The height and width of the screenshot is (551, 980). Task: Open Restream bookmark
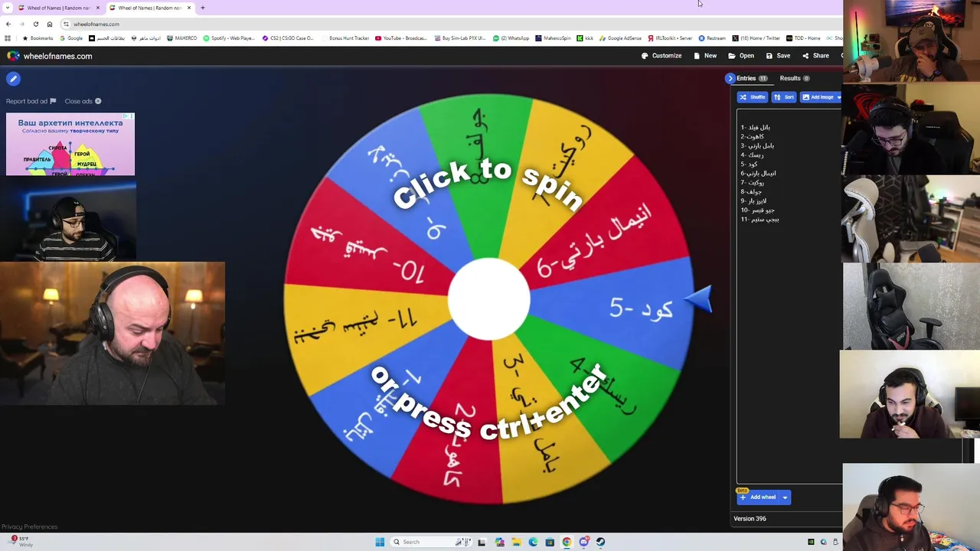coord(712,38)
